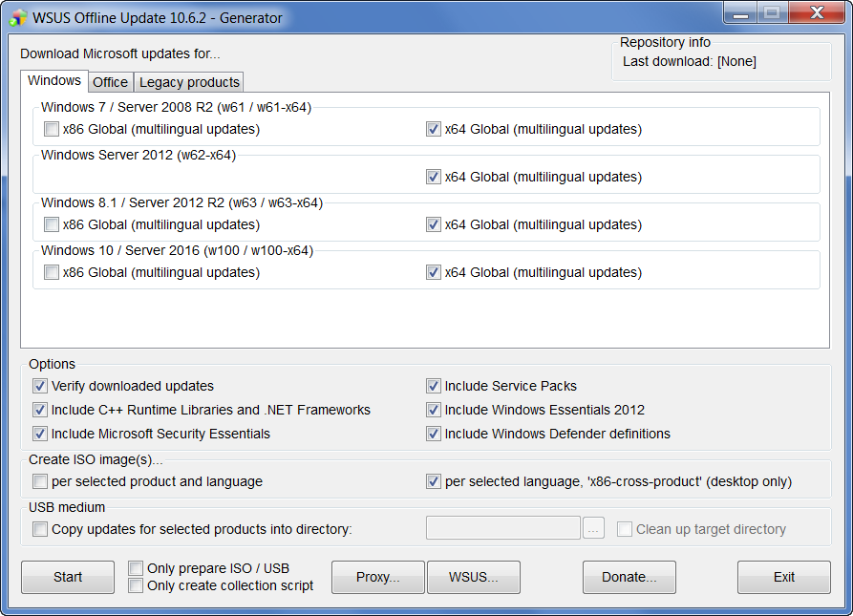Enable Windows 10 x86 Global updates
Image resolution: width=853 pixels, height=616 pixels.
pyautogui.click(x=52, y=272)
